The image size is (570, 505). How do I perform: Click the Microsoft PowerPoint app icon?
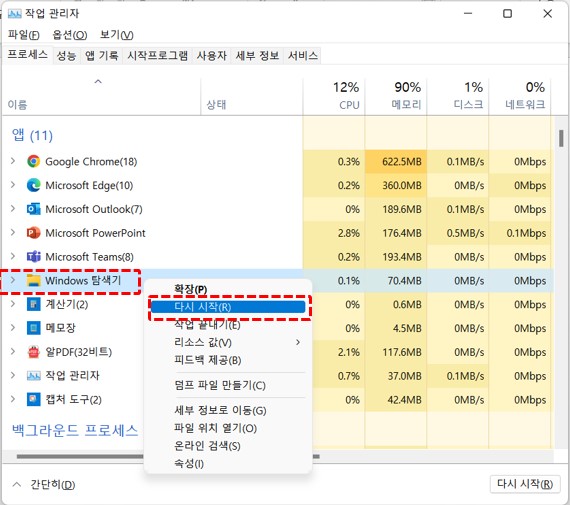click(x=33, y=233)
